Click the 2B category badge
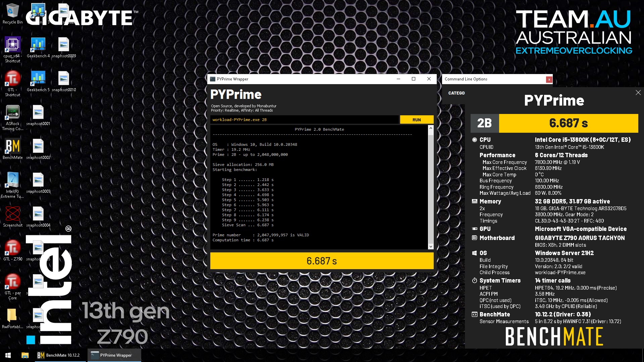 tap(485, 123)
